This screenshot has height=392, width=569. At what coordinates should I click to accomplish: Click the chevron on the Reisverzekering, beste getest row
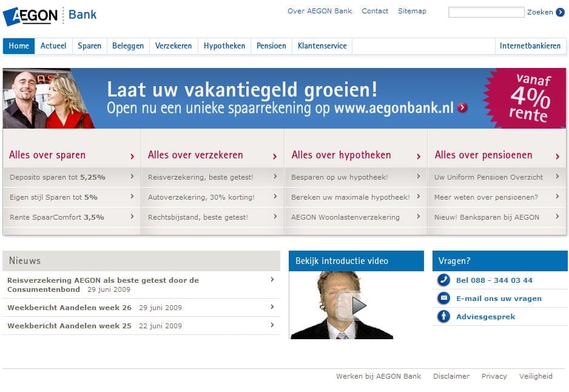click(x=275, y=176)
